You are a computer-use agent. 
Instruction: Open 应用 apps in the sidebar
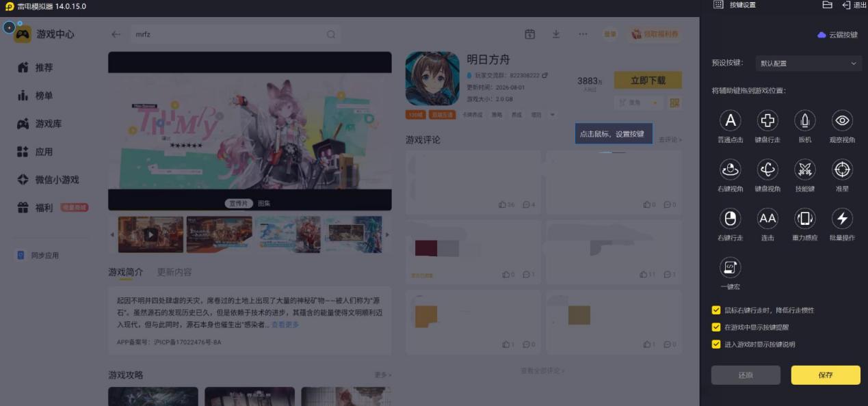(36, 152)
